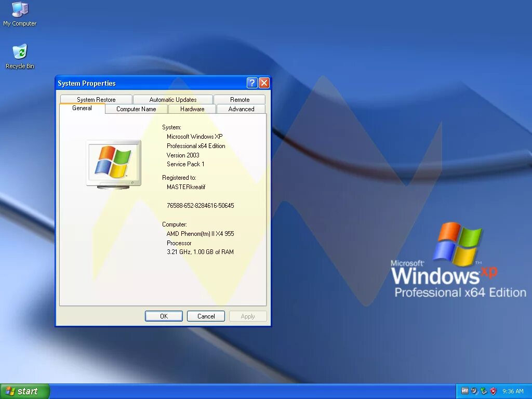Image resolution: width=532 pixels, height=399 pixels.
Task: Click the text 'Microsoft Windows XP'
Action: 195,137
